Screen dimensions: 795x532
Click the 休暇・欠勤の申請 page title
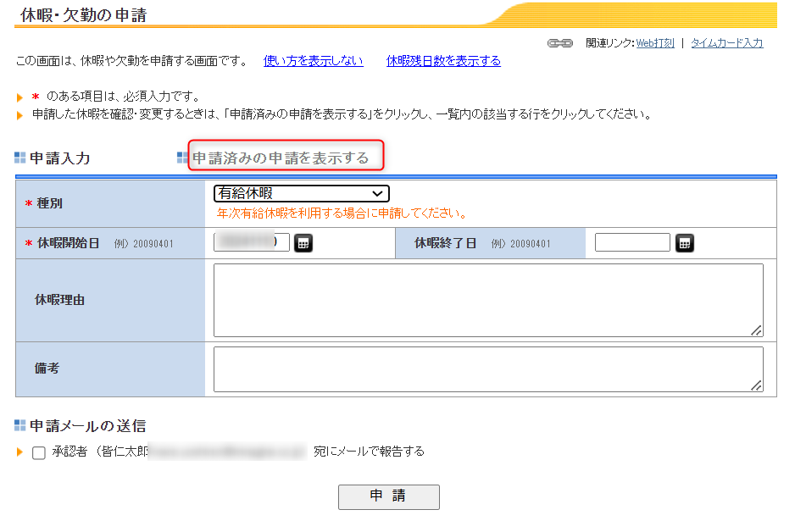84,14
